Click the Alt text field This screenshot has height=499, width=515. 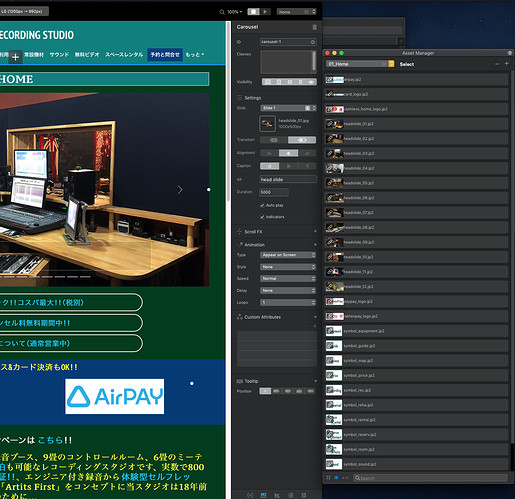[288, 180]
